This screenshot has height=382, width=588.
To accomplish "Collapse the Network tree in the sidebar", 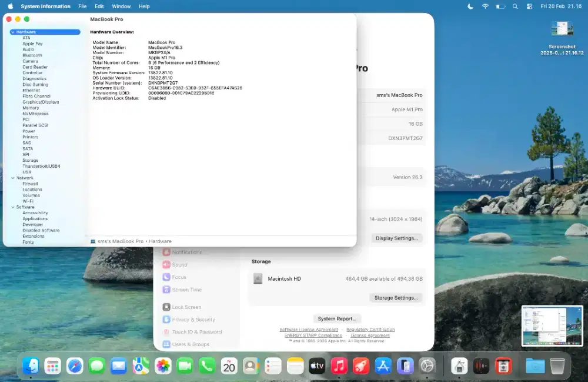I will (x=12, y=177).
